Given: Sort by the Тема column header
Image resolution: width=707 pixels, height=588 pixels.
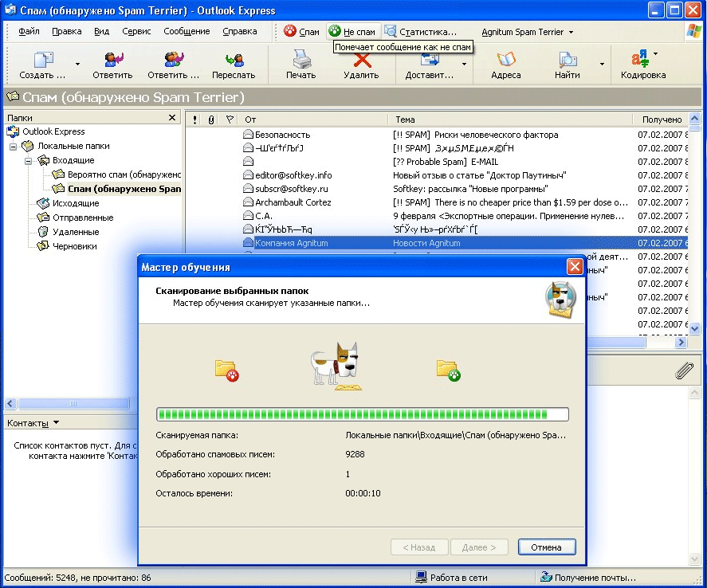Looking at the screenshot, I should point(510,120).
